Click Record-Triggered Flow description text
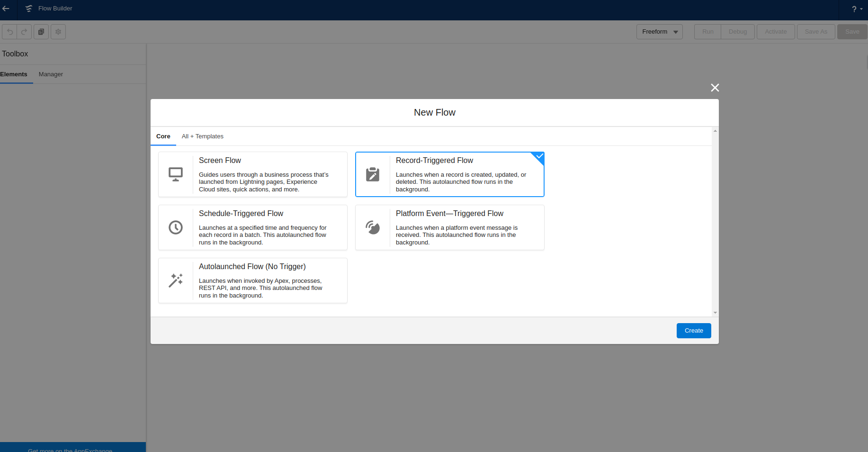 click(x=461, y=182)
